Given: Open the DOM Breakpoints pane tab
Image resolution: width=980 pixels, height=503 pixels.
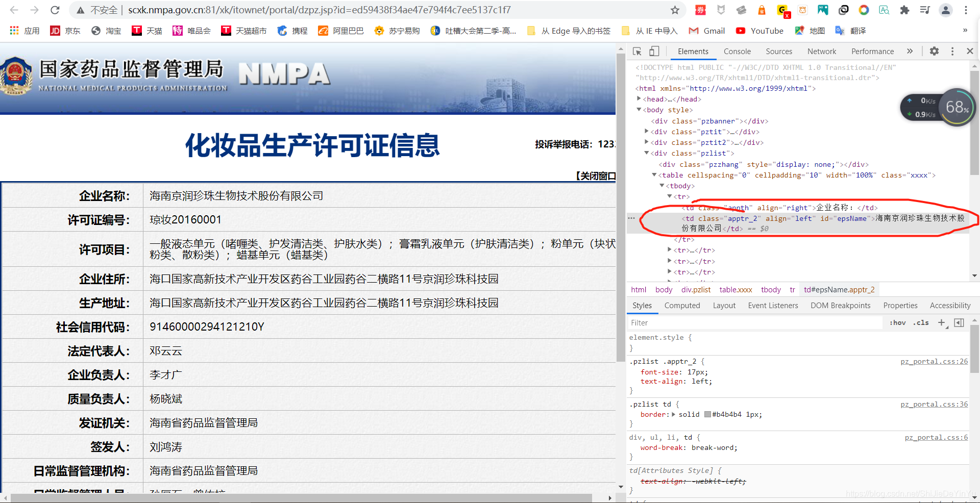Looking at the screenshot, I should click(x=841, y=306).
